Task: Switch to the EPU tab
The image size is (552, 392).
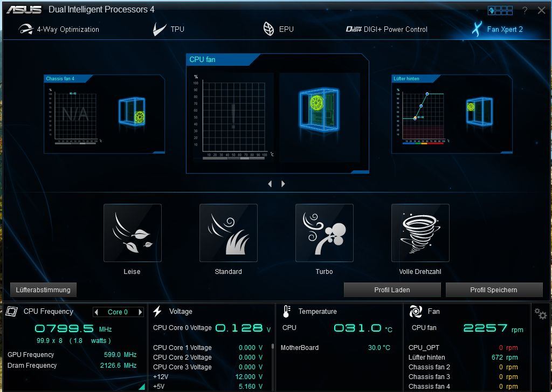Action: click(x=279, y=29)
